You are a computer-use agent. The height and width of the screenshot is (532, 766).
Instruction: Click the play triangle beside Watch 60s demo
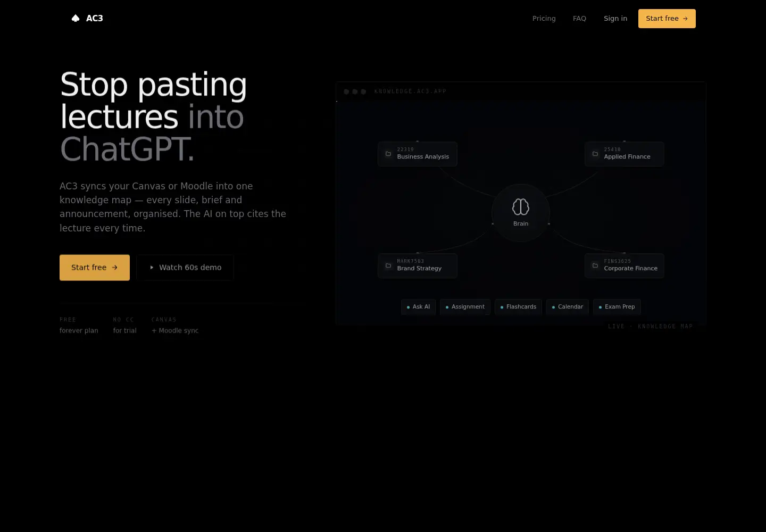[x=152, y=268]
